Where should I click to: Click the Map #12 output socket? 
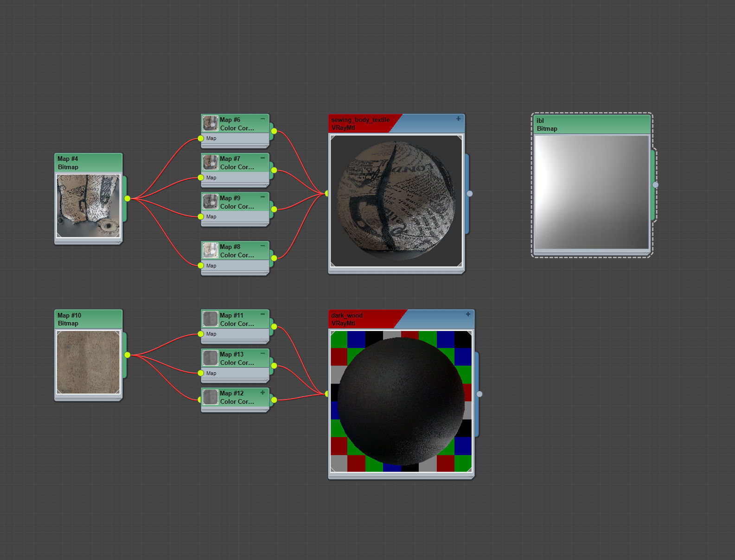point(274,400)
